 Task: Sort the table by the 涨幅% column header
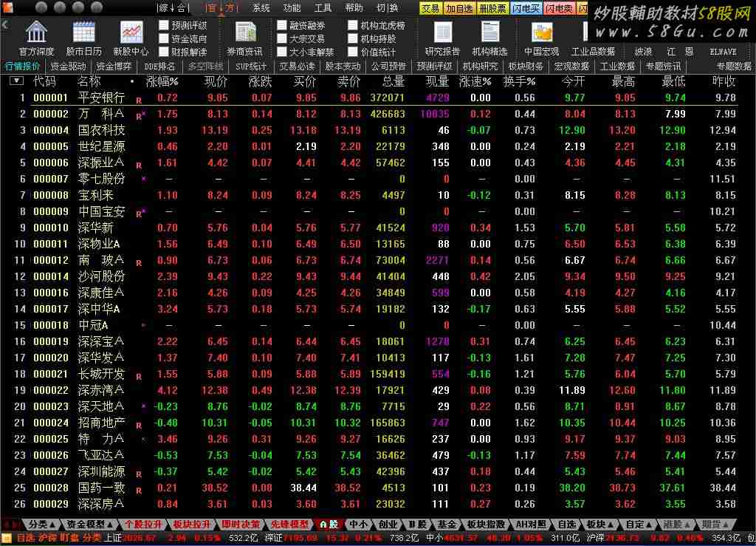tap(162, 81)
